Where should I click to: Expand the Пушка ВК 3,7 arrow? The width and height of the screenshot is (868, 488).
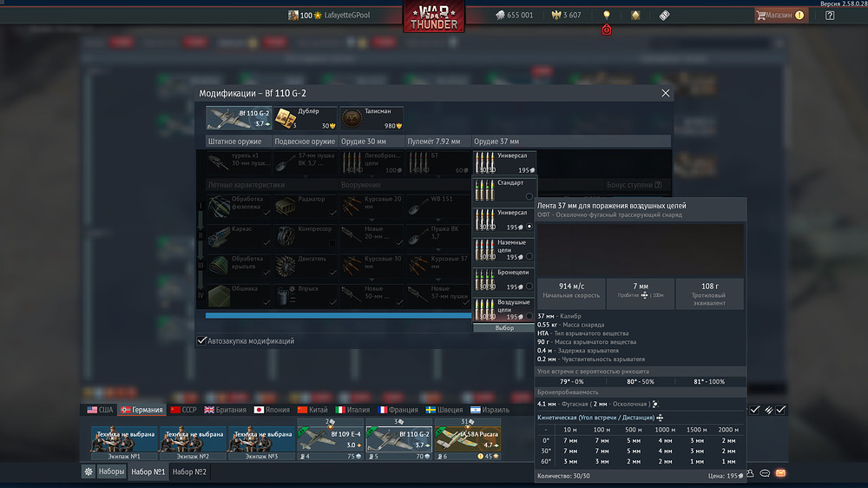pos(437,250)
